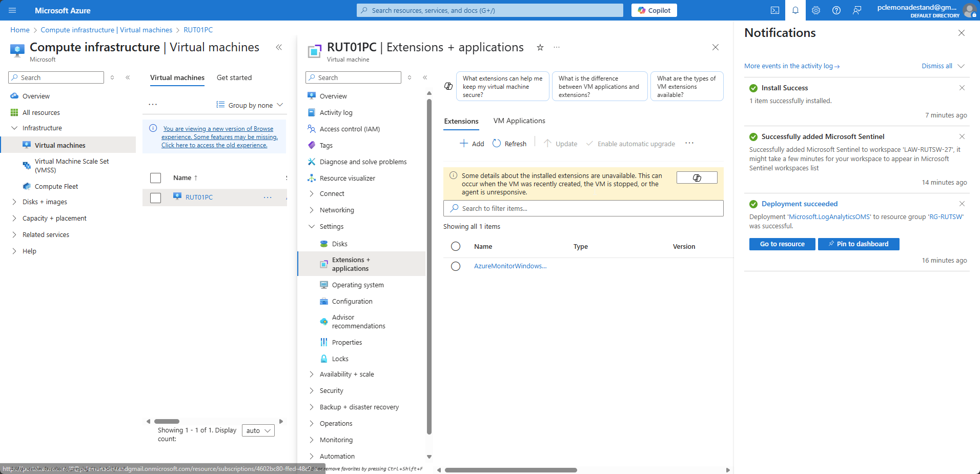Click the extensions pane horizontal scrollbar
Viewport: 980px width, 474px height.
[511, 470]
